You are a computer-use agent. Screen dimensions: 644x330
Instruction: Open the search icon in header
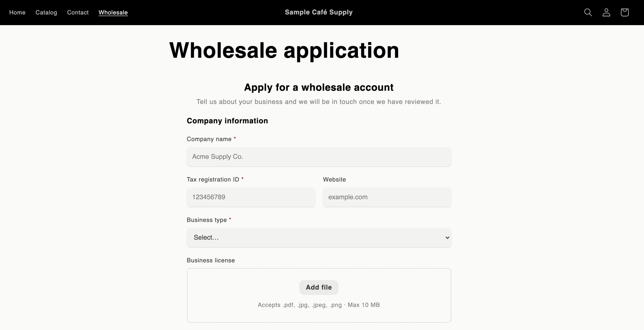click(x=588, y=12)
